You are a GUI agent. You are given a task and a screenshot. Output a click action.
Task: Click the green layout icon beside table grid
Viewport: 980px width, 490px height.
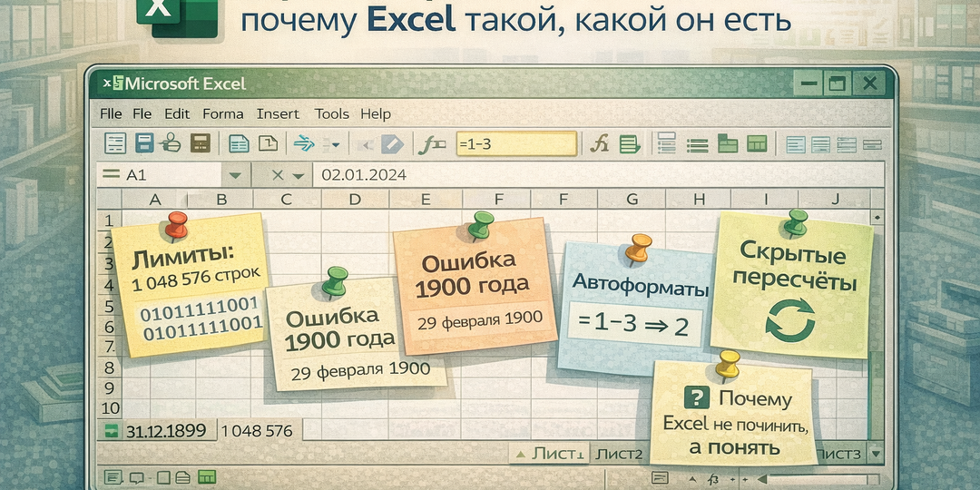(728, 143)
